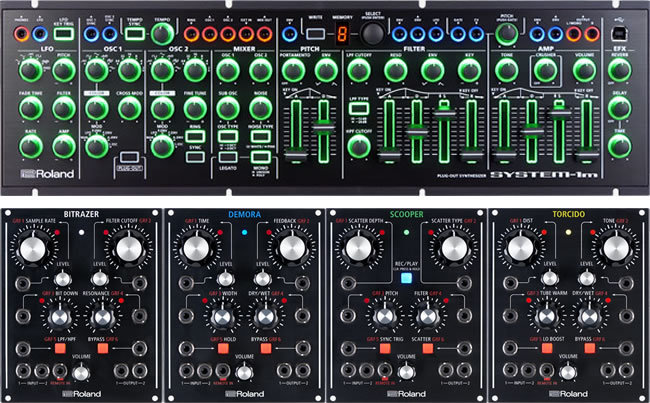Toggle the MONO button
650x403 pixels.
(x=261, y=157)
